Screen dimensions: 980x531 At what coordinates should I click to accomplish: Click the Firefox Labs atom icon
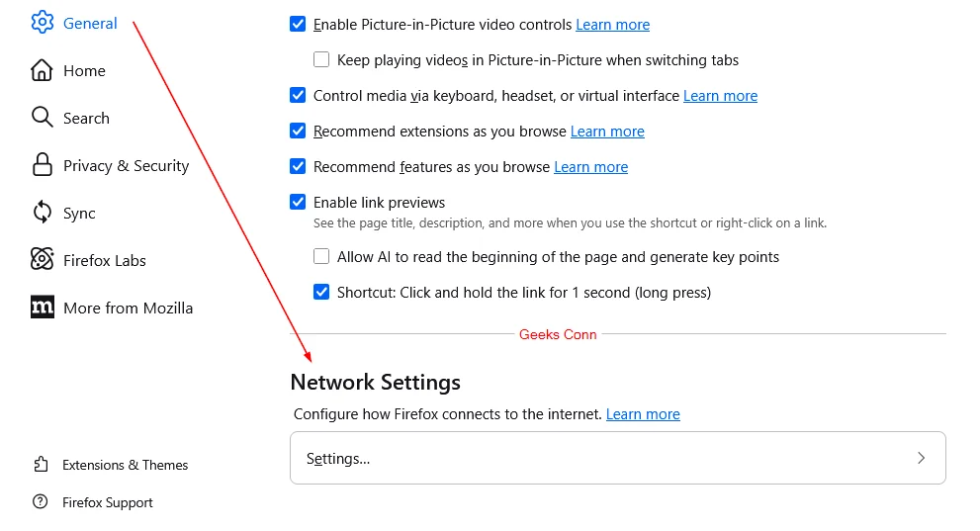(x=42, y=260)
